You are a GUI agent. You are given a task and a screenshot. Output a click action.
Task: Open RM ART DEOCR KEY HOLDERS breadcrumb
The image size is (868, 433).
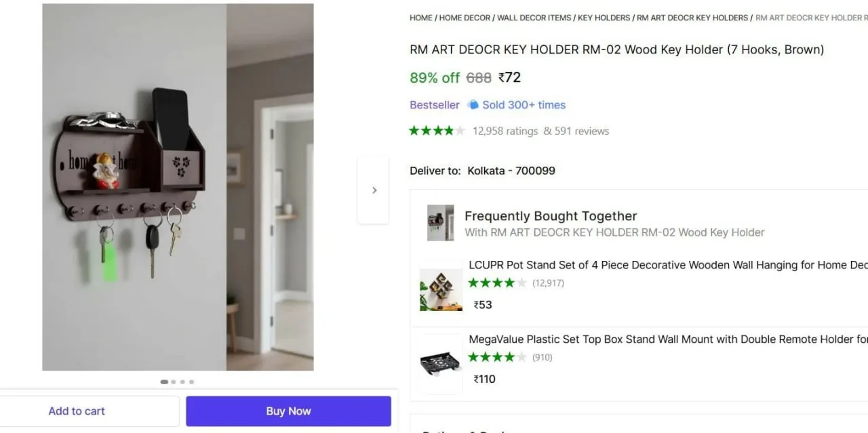pos(692,18)
